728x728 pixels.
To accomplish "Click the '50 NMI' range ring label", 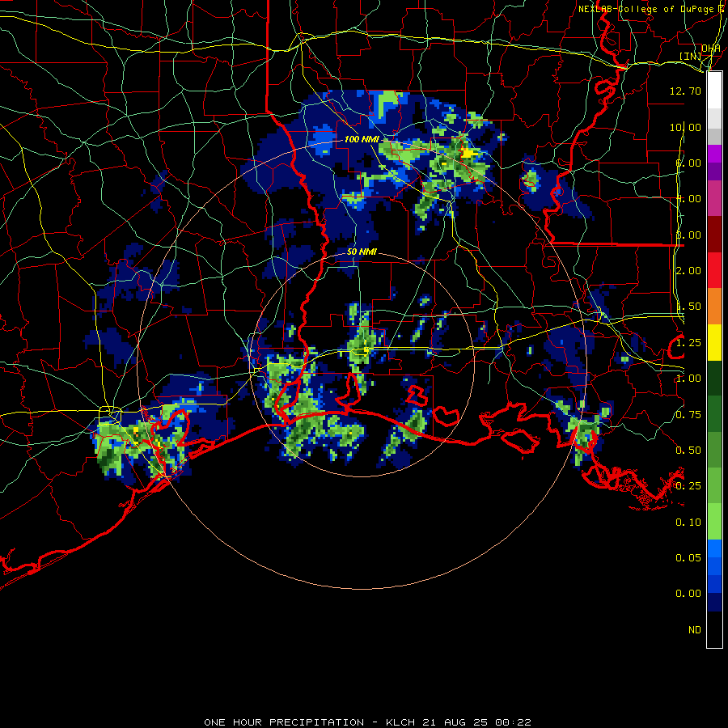I will point(362,252).
